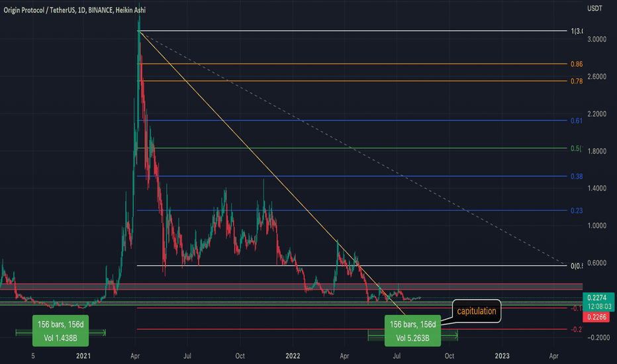Click the 2021 label on the time axis

pos(83,356)
